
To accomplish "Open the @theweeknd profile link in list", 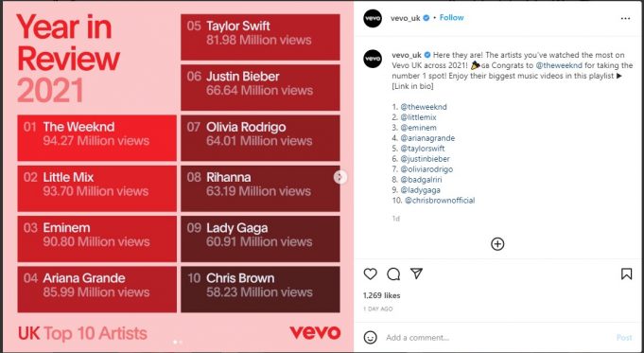I will pyautogui.click(x=424, y=107).
